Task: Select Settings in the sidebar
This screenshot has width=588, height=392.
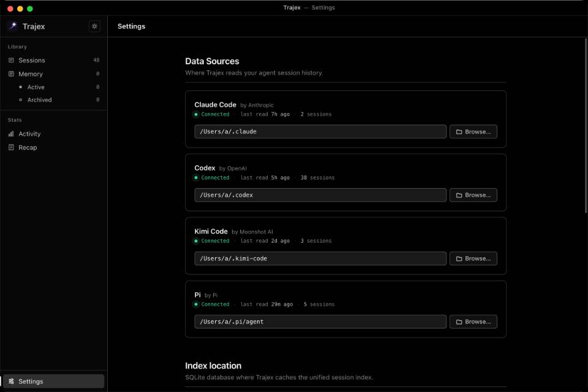Action: (x=54, y=381)
